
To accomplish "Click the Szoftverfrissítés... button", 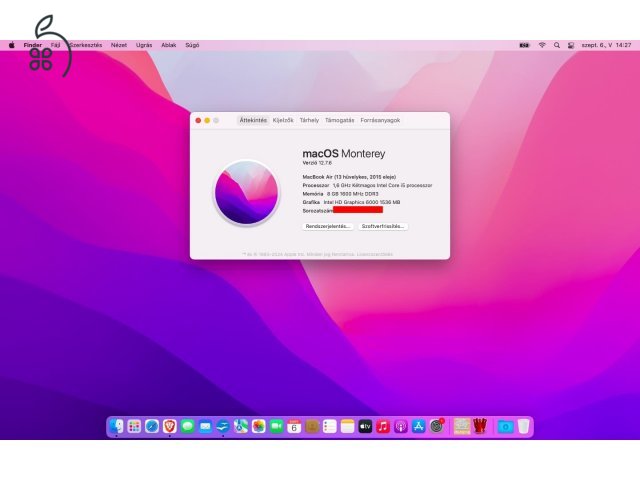I will point(383,226).
